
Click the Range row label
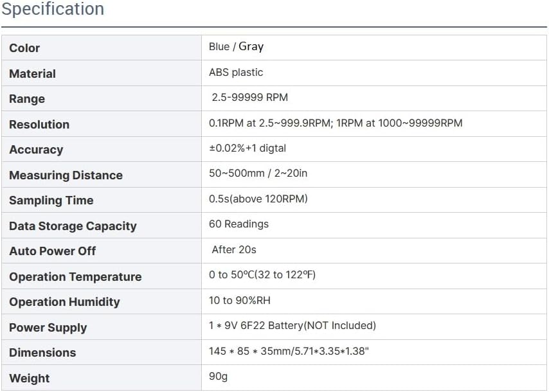[27, 99]
